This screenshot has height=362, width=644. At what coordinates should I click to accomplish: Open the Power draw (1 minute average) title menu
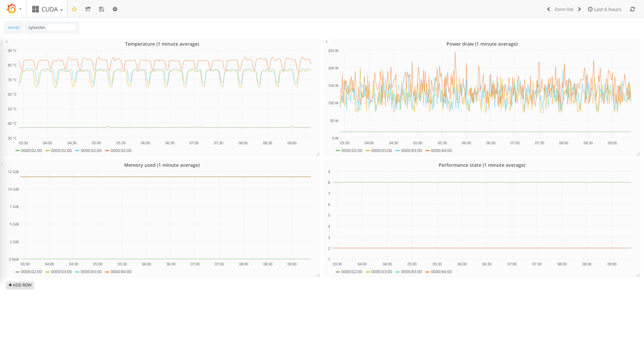click(x=482, y=44)
